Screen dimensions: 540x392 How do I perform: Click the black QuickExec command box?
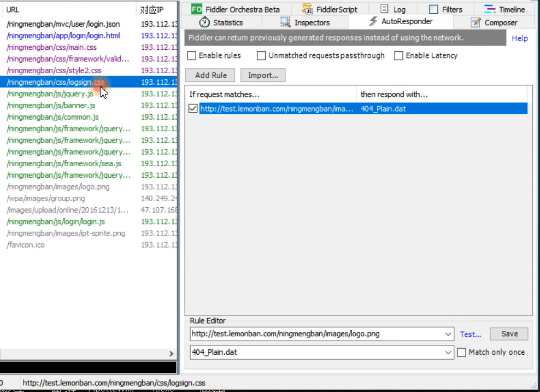88,367
